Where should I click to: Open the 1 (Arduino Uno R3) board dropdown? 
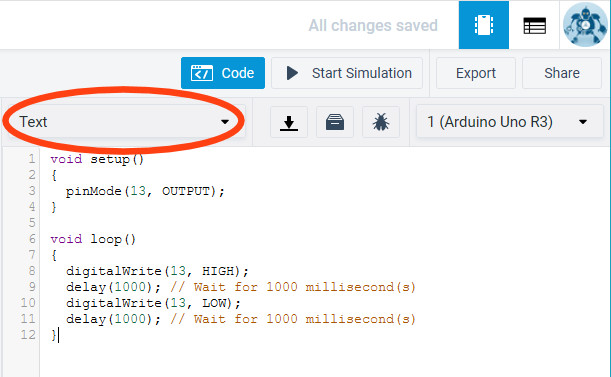[x=510, y=122]
